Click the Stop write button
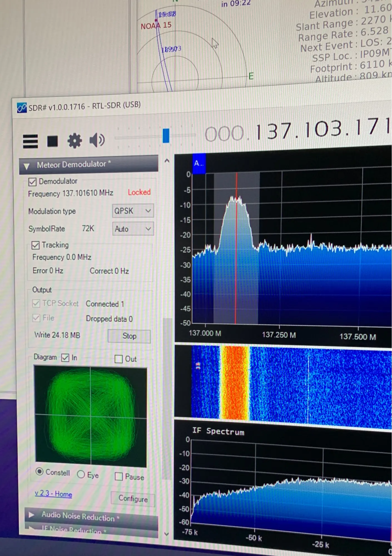This screenshot has width=392, height=556. tap(129, 336)
